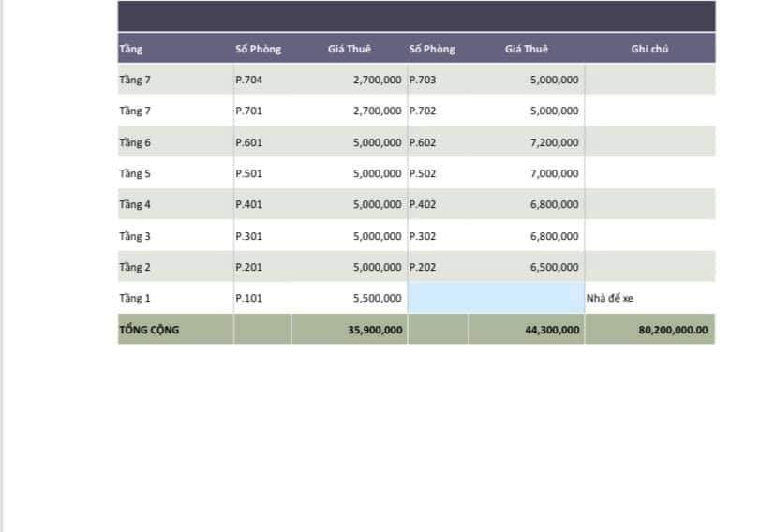Click the 'Tầng 5' row label
This screenshot has width=775, height=532.
[x=135, y=174]
